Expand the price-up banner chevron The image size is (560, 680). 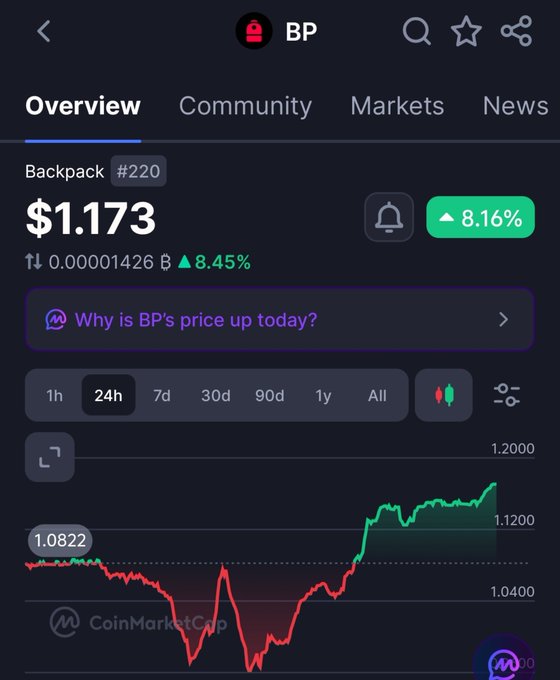503,320
